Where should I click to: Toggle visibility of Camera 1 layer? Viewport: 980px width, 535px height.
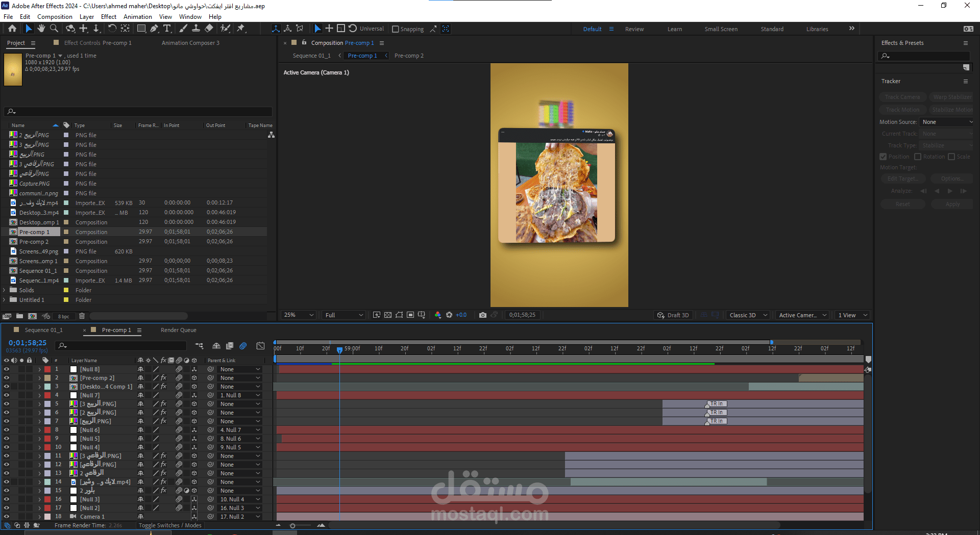tap(7, 517)
